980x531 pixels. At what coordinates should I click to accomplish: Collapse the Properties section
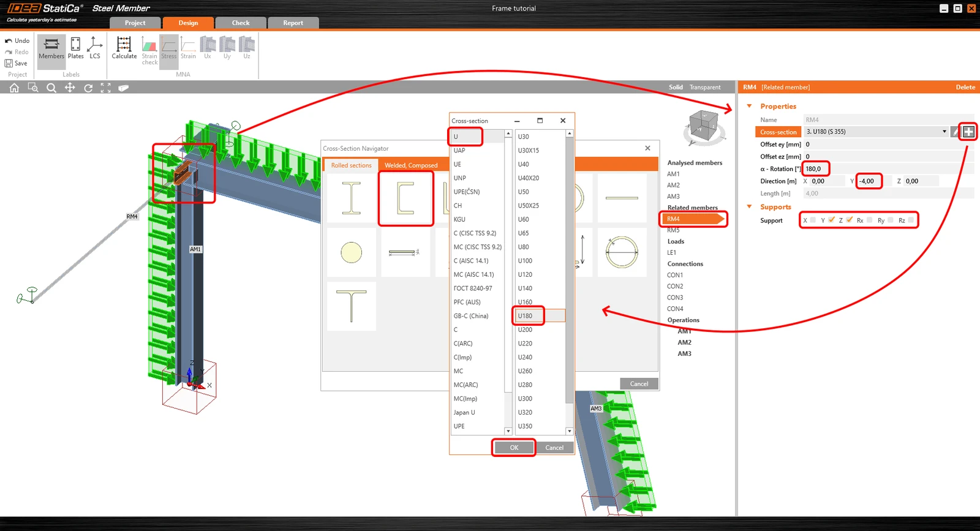point(749,106)
